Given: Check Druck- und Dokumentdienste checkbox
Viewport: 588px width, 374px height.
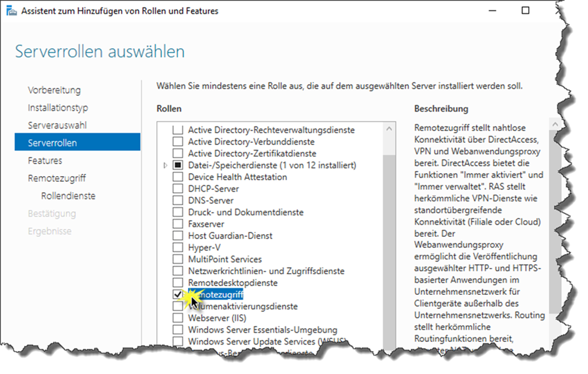Looking at the screenshot, I should click(178, 212).
